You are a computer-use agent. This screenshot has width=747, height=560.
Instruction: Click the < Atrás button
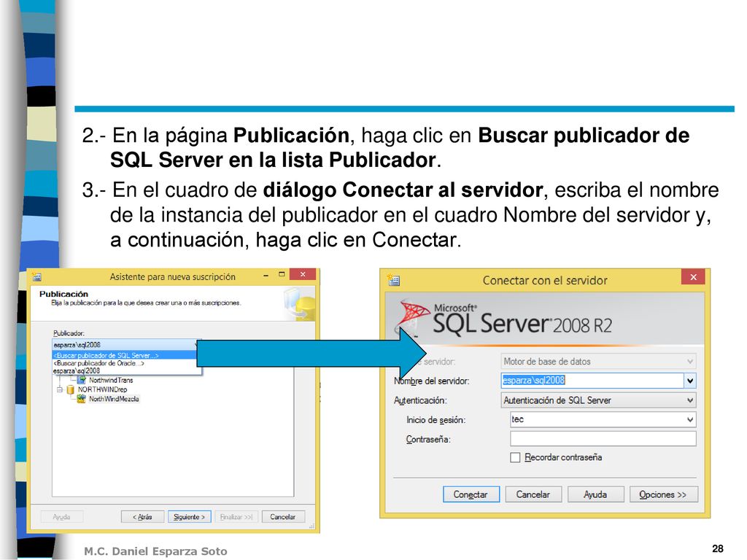click(x=142, y=517)
